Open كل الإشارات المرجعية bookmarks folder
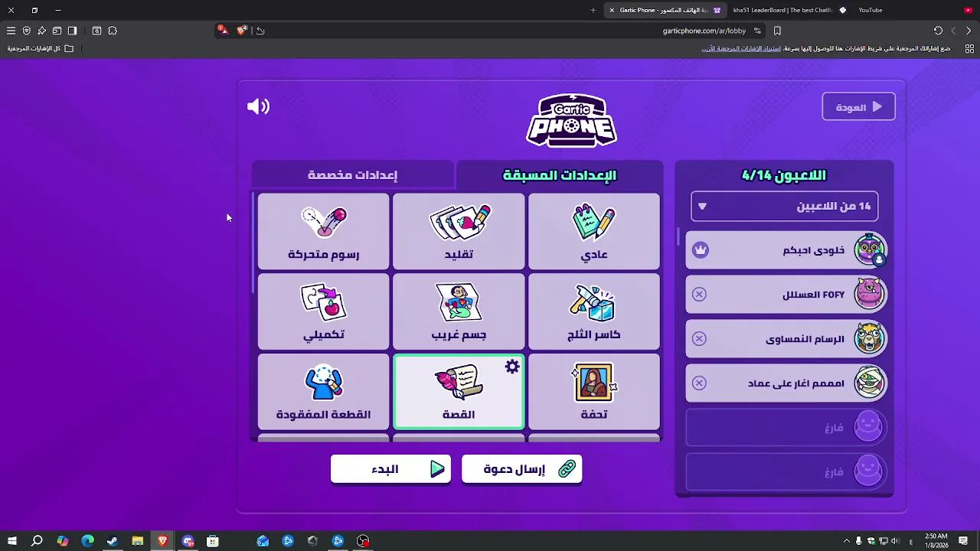This screenshot has height=551, width=980. [41, 48]
